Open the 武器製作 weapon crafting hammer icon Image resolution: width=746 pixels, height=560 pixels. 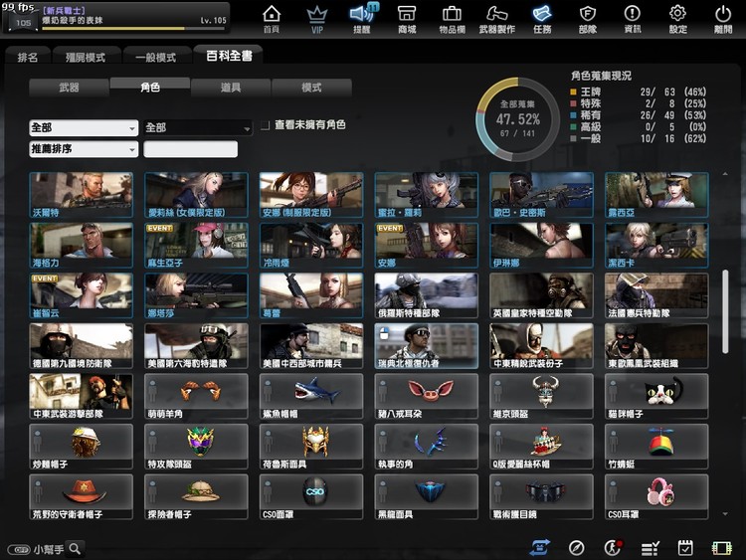click(x=496, y=19)
